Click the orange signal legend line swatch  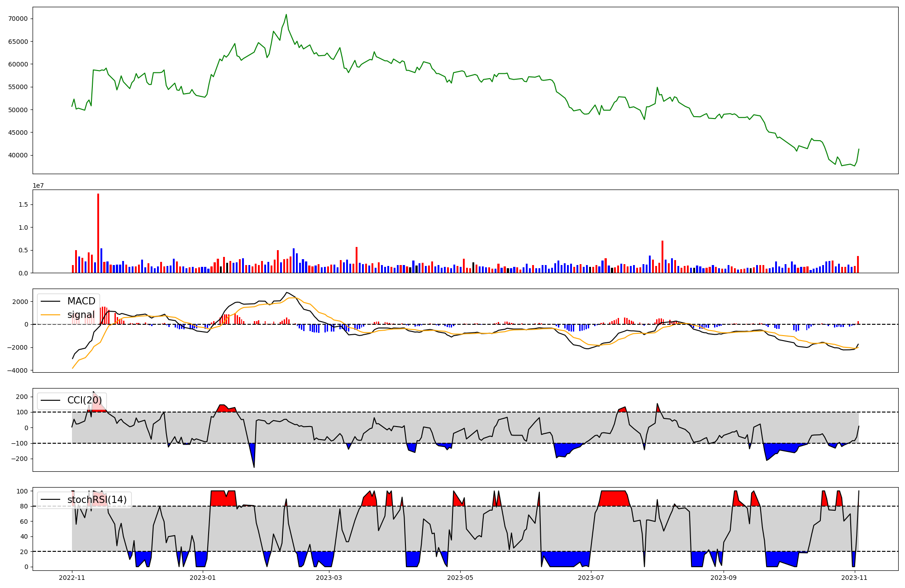pos(51,315)
